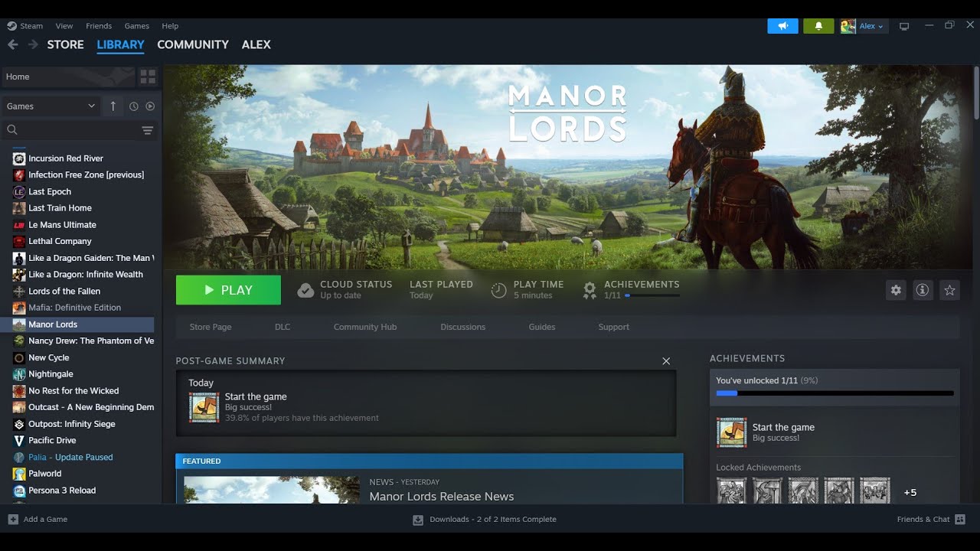The image size is (980, 551).
Task: Add Manor Lords to favorites star
Action: [949, 290]
